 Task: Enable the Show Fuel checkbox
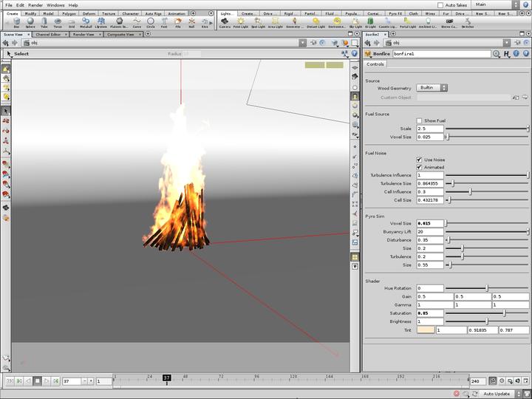420,120
